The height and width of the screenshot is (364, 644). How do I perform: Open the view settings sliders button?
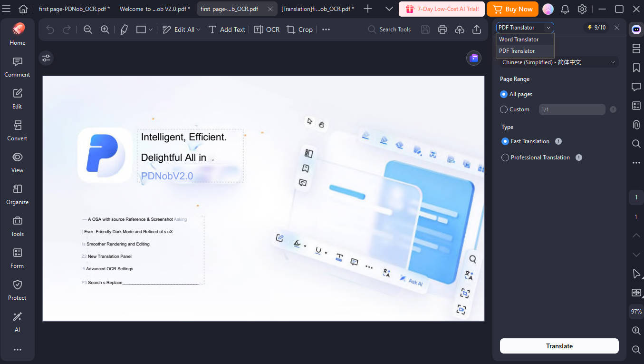(x=46, y=58)
